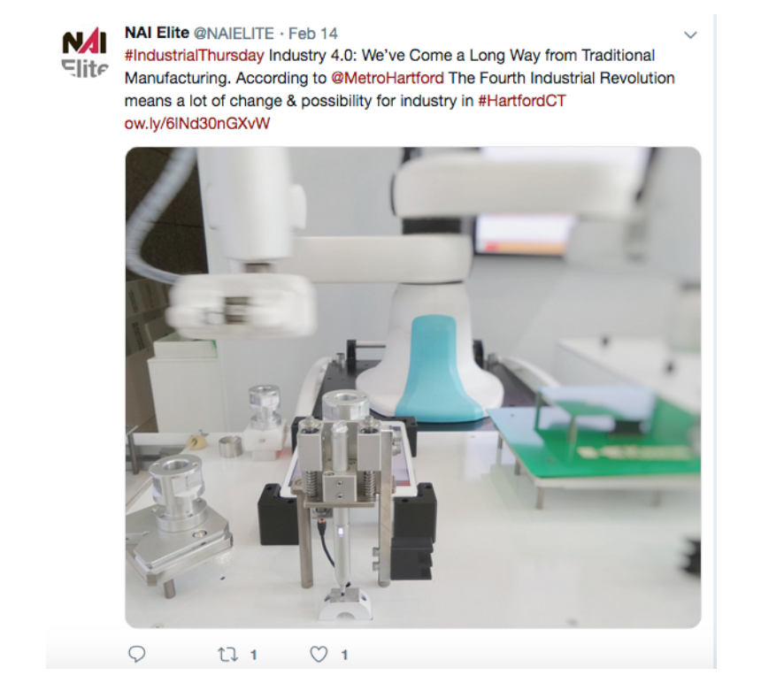Open the @MetroHartford mention

click(x=388, y=79)
